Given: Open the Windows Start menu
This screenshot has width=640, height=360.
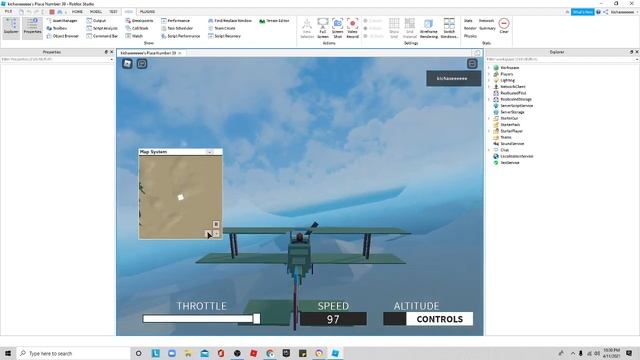Looking at the screenshot, I should tap(8, 353).
